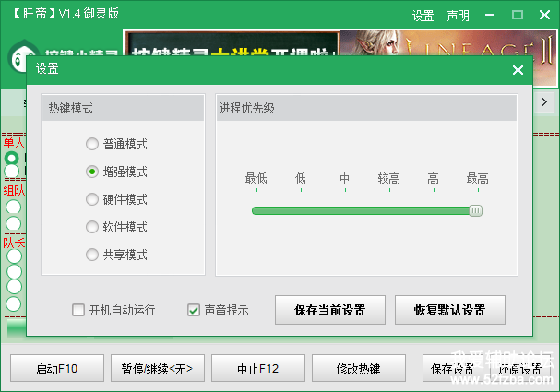
Task: Maximize the main window
Action: click(x=518, y=15)
